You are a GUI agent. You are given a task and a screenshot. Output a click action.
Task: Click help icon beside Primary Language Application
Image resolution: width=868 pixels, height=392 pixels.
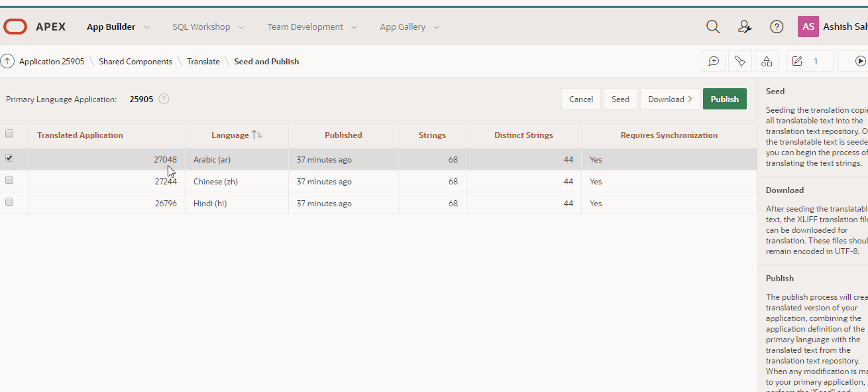point(164,99)
